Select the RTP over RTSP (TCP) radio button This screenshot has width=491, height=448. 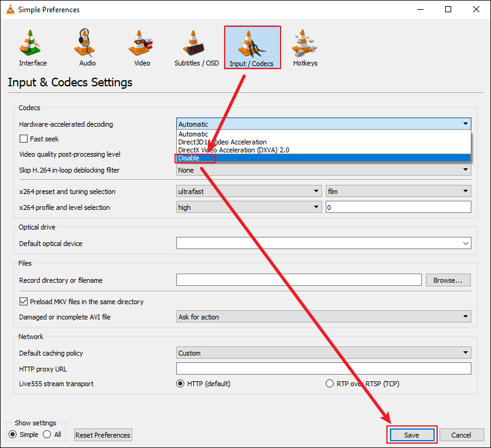pos(329,383)
